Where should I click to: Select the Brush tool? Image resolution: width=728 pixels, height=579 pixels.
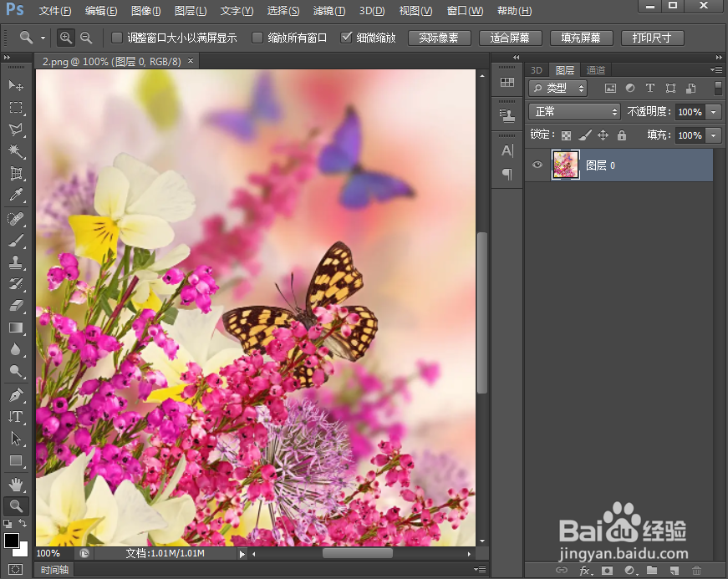click(x=16, y=241)
